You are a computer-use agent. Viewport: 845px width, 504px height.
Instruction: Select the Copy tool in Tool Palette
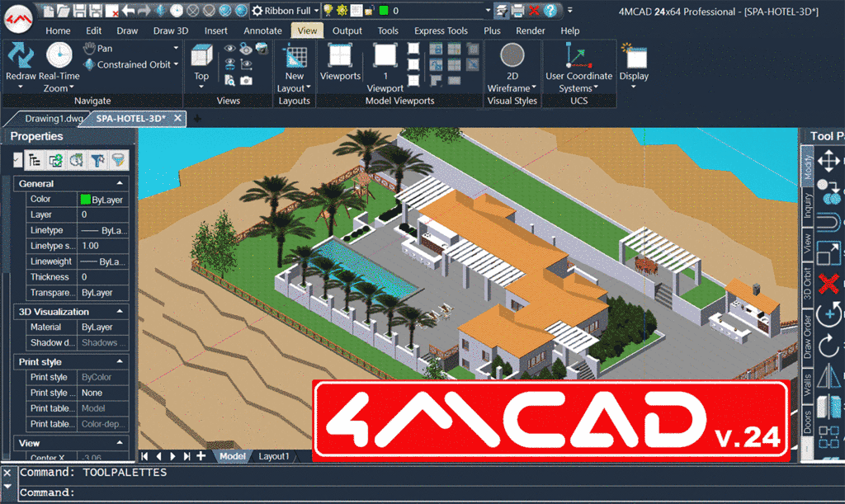point(828,191)
